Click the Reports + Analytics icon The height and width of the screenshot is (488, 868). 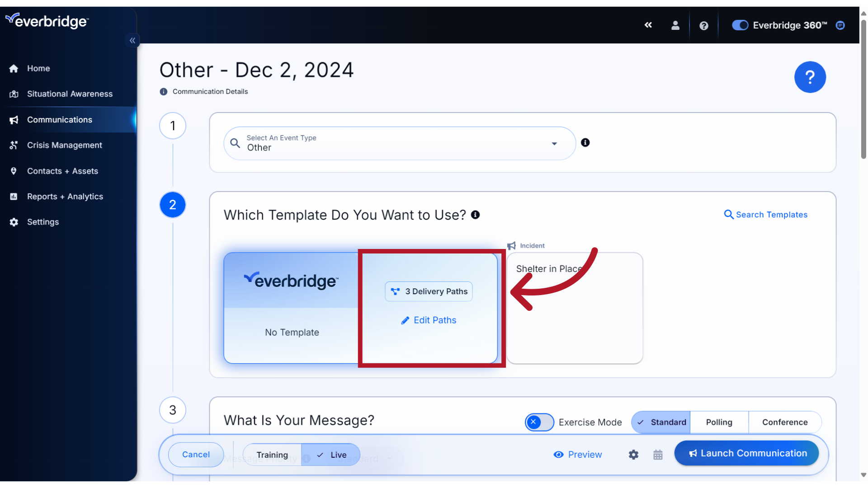tap(13, 196)
